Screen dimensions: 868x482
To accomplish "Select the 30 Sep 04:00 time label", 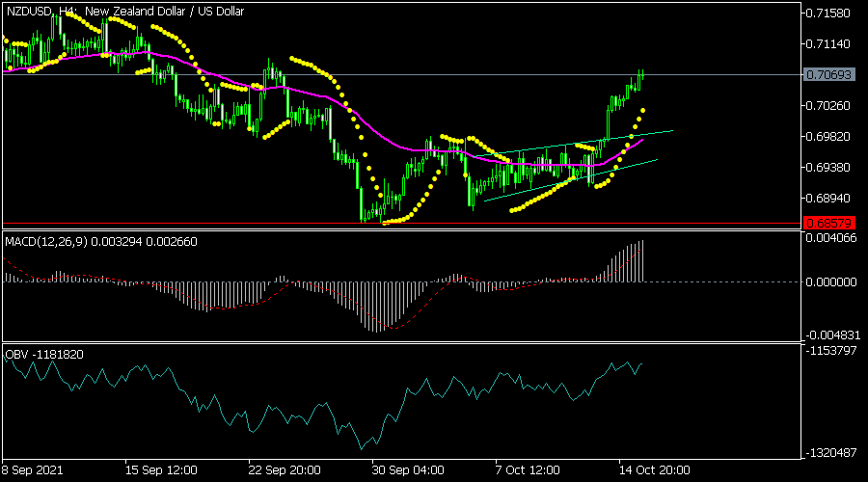I will (x=407, y=469).
